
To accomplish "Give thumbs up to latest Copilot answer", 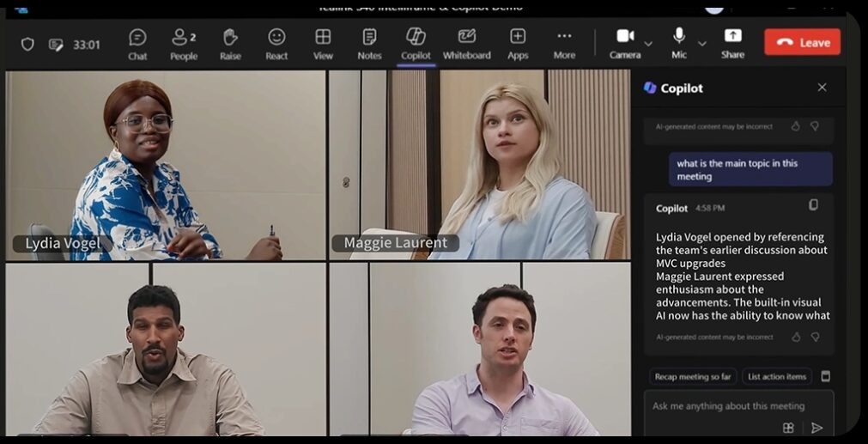I will point(796,338).
